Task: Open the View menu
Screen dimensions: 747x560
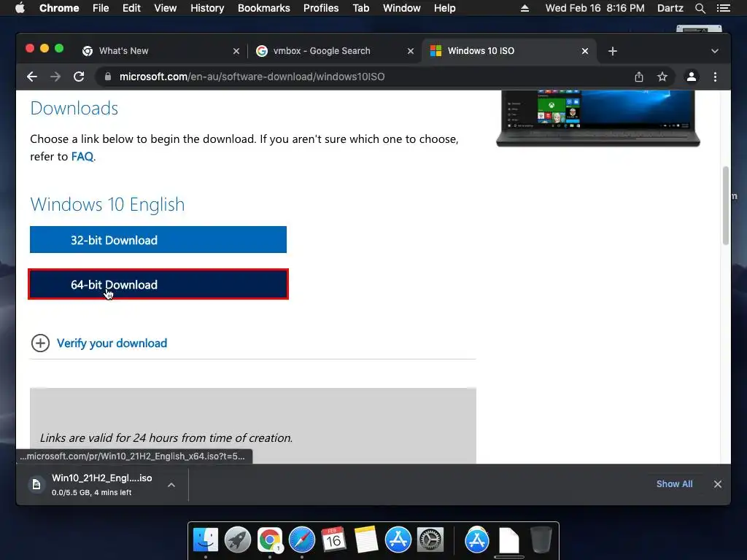Action: [166, 8]
